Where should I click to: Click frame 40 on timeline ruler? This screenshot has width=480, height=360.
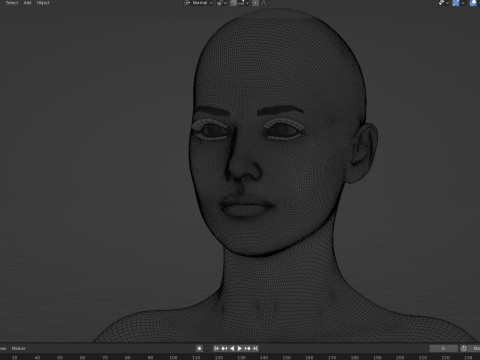point(37,357)
